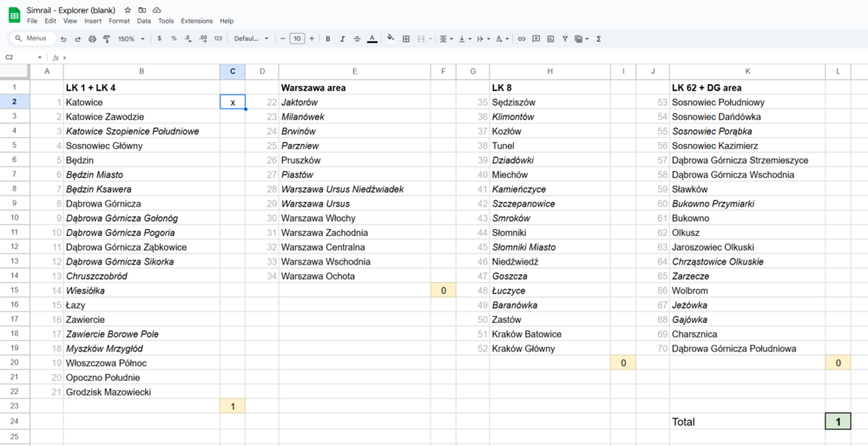Expand the horizontal align dropdown

click(445, 39)
